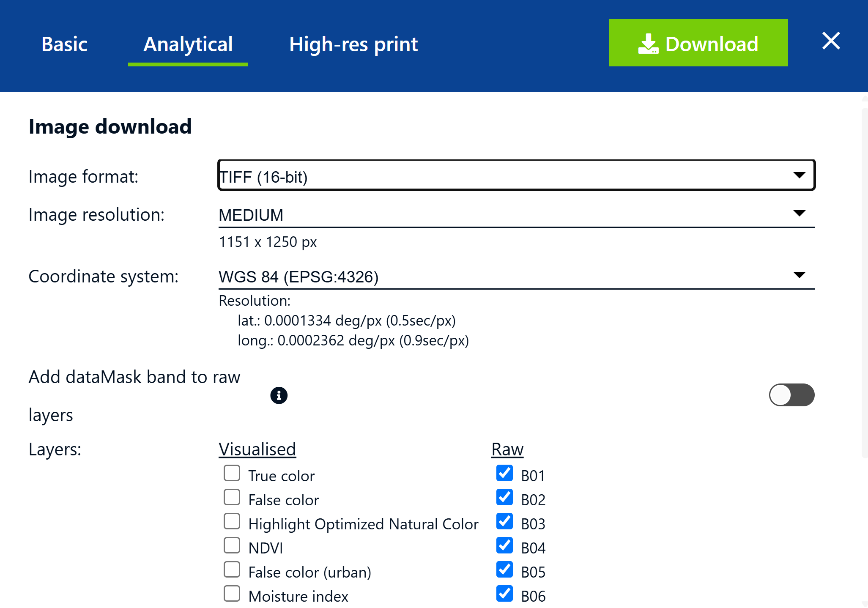The width and height of the screenshot is (868, 608).
Task: Tick Highlight Optimized Natural Color checkbox
Action: [232, 521]
